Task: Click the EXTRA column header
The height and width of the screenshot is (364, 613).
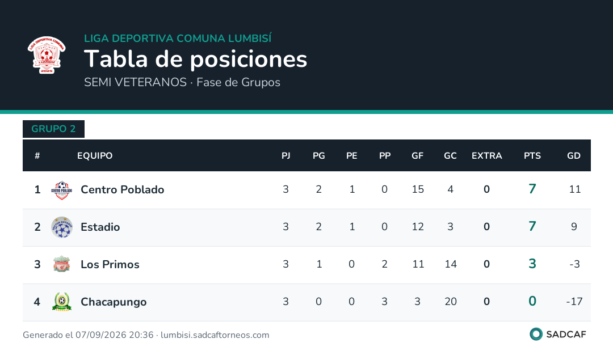Action: point(487,156)
